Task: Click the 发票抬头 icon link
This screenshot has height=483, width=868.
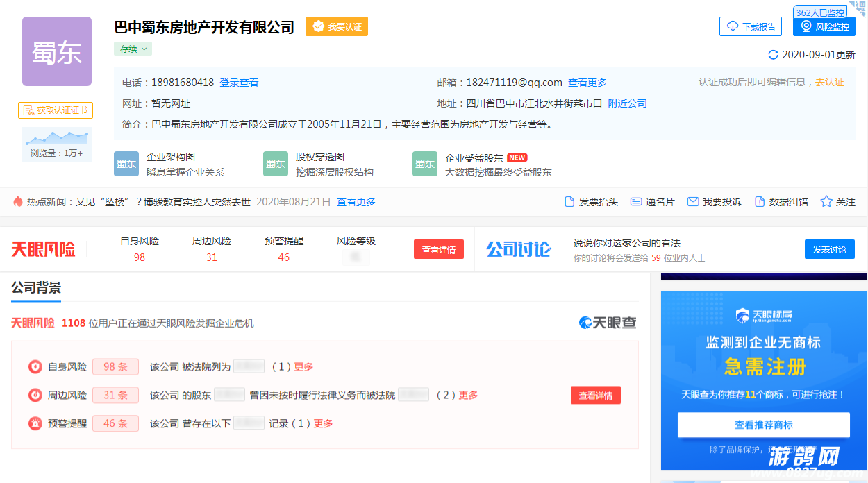Action: point(591,202)
